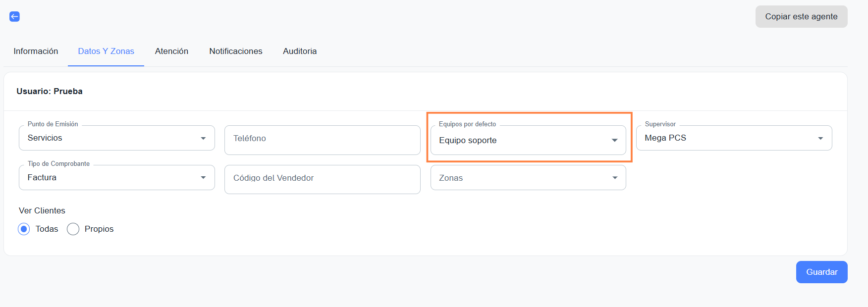The width and height of the screenshot is (868, 307).
Task: Select the Propios radio button
Action: pyautogui.click(x=73, y=229)
